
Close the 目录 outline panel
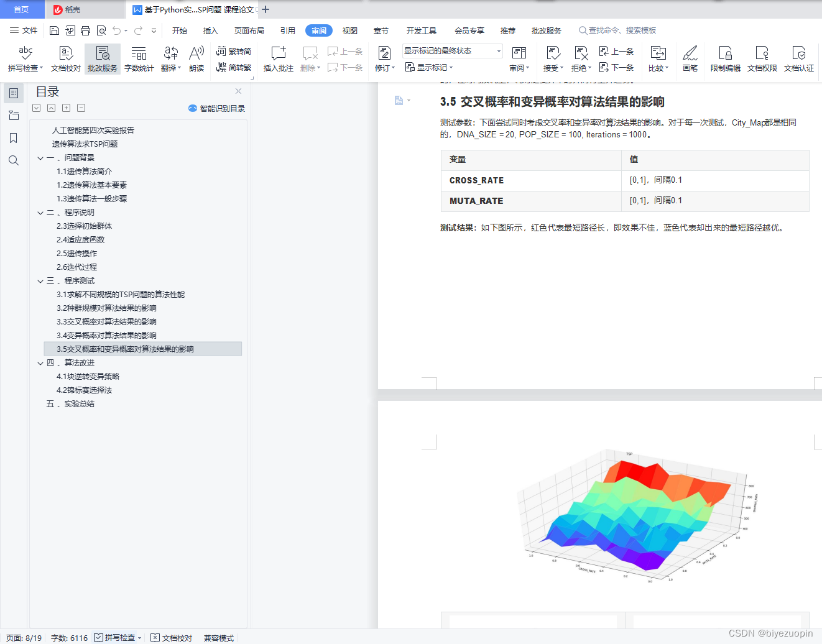[238, 91]
